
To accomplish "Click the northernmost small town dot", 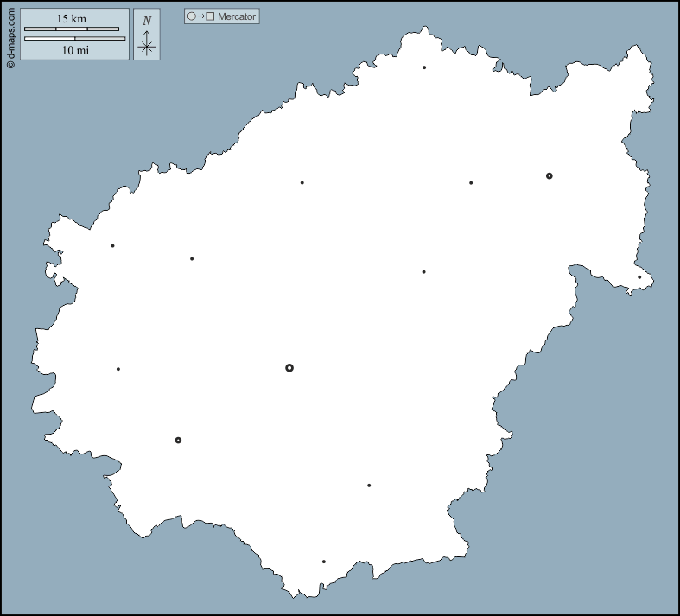I will click(x=424, y=67).
